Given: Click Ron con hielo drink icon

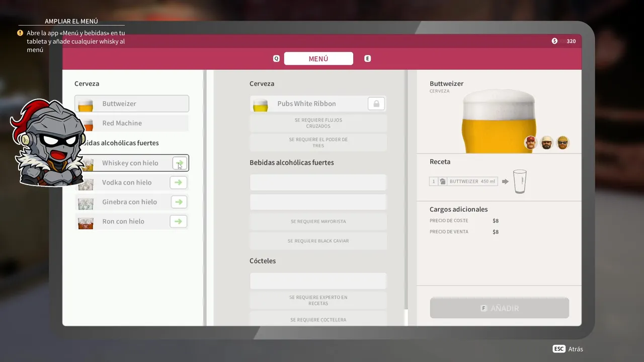Looking at the screenshot, I should point(86,222).
